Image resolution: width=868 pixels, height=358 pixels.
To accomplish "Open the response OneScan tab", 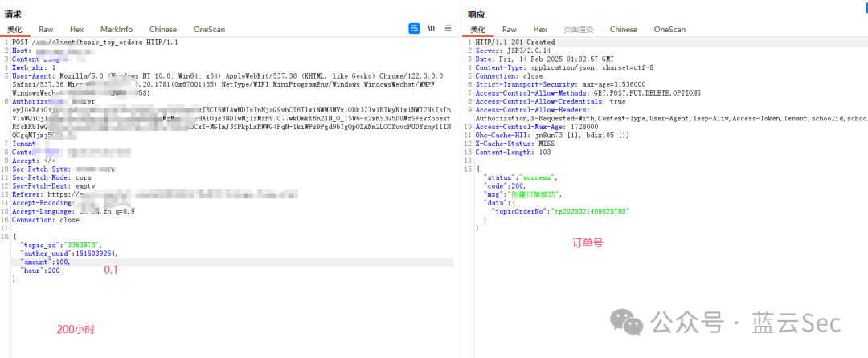I will pyautogui.click(x=669, y=29).
